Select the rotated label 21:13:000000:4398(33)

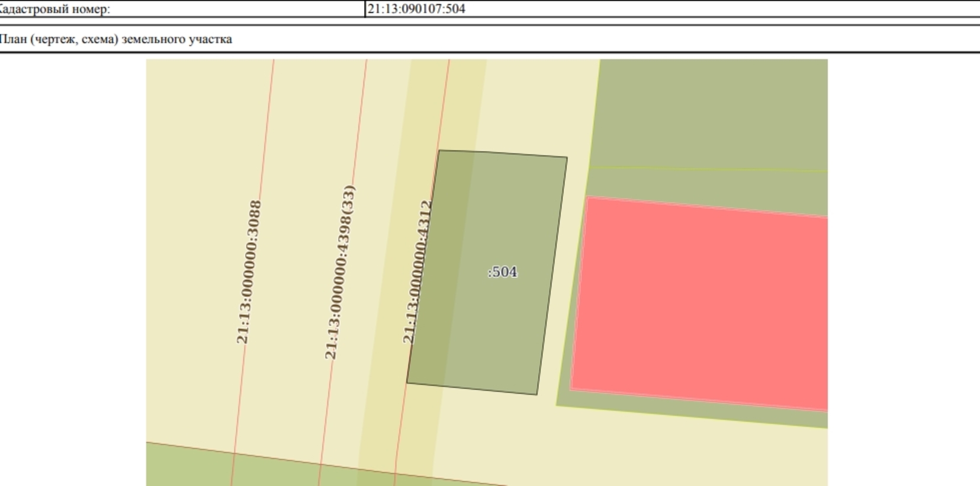pos(340,272)
